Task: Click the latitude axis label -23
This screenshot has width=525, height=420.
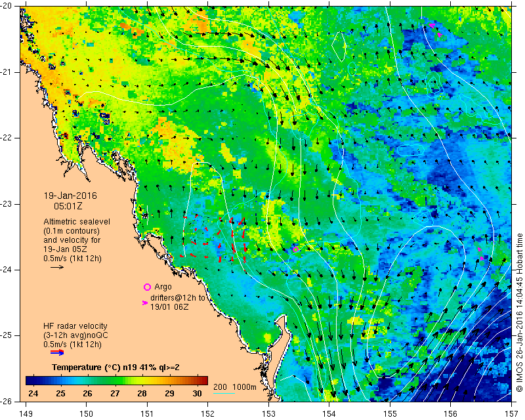Action: [x=7, y=204]
